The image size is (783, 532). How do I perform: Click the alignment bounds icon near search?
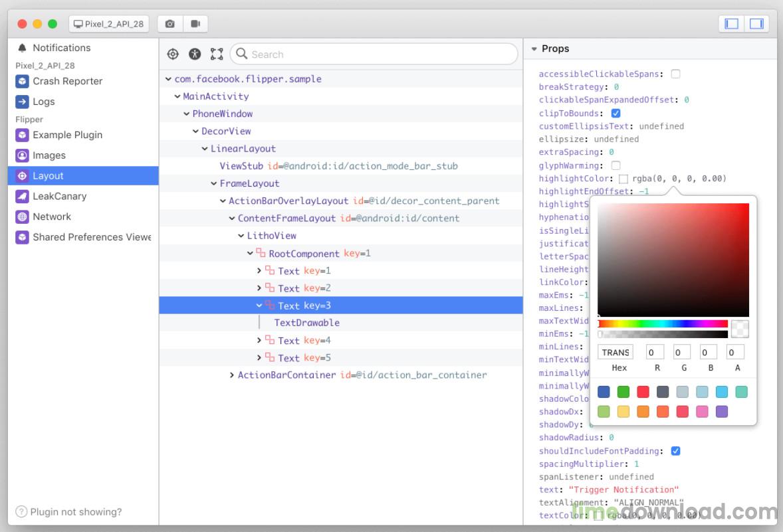217,54
